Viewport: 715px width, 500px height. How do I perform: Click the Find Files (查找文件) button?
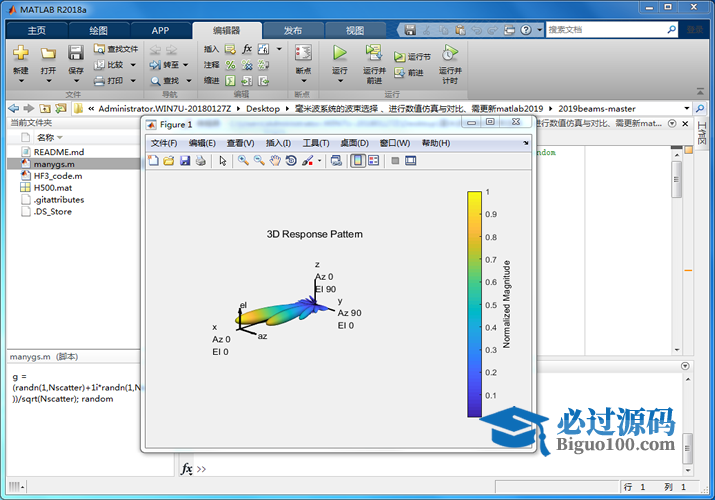point(116,48)
